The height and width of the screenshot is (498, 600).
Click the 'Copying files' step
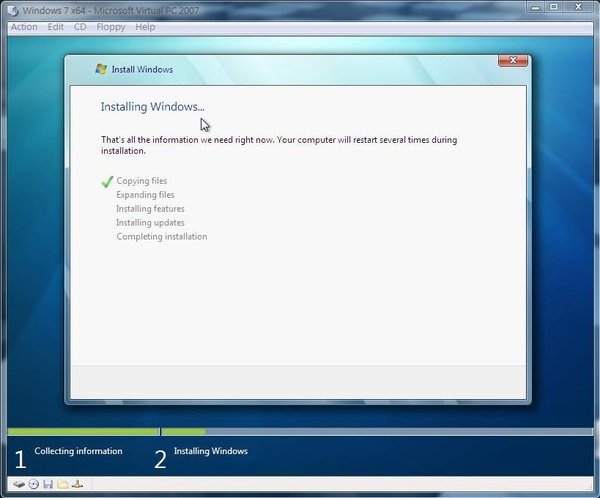click(142, 181)
